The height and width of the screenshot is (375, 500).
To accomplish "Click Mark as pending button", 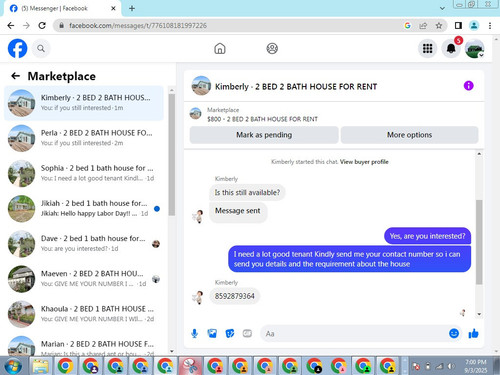I will (264, 135).
